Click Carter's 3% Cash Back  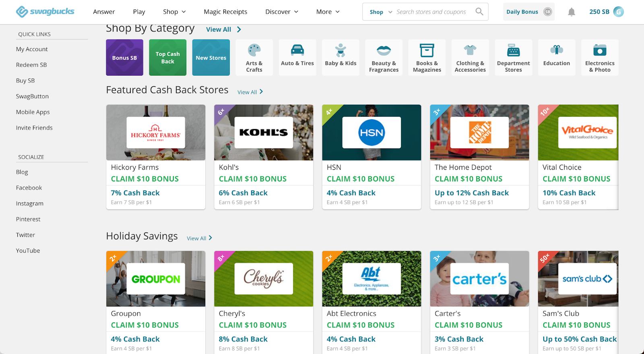[x=459, y=339]
